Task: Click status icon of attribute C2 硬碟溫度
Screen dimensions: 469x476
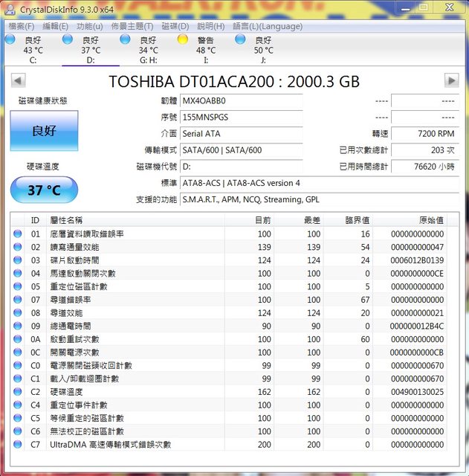Action: (x=18, y=391)
